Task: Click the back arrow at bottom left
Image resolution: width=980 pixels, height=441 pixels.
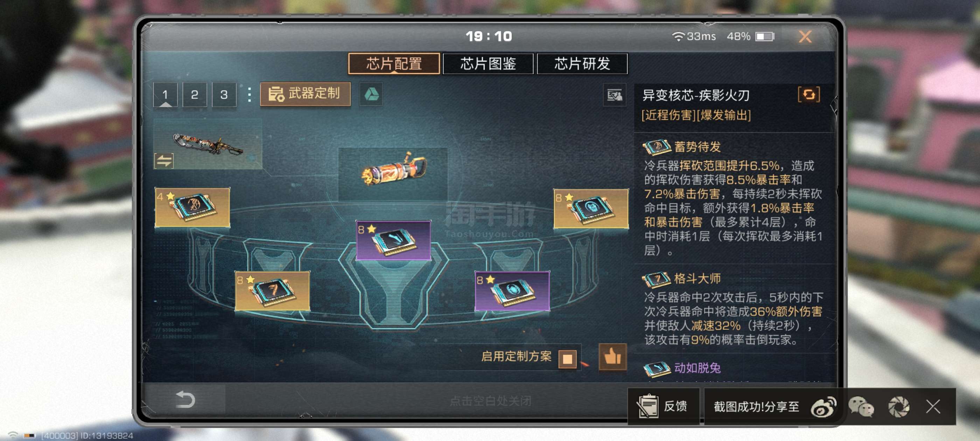Action: pyautogui.click(x=185, y=400)
